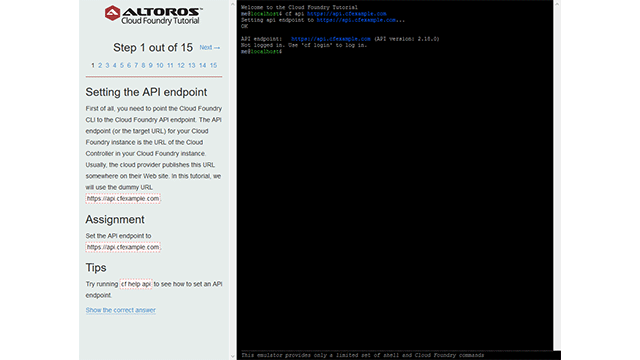Click the Altoros logo icon
Viewport: 640px width, 360px height.
click(112, 13)
